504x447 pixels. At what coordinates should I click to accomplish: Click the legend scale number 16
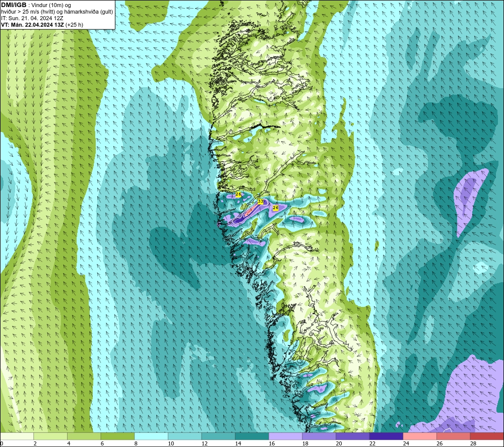(272, 444)
